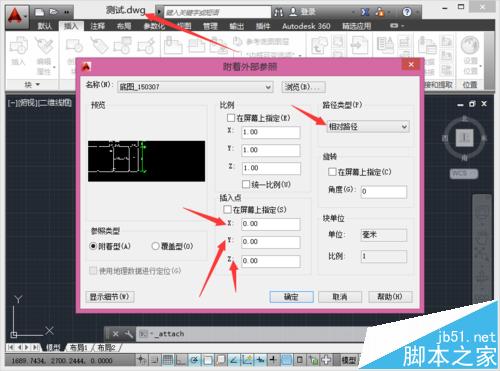Image resolution: width=500 pixels, height=371 pixels.
Task: Open the 输出 ribbon tab
Action: point(237,26)
